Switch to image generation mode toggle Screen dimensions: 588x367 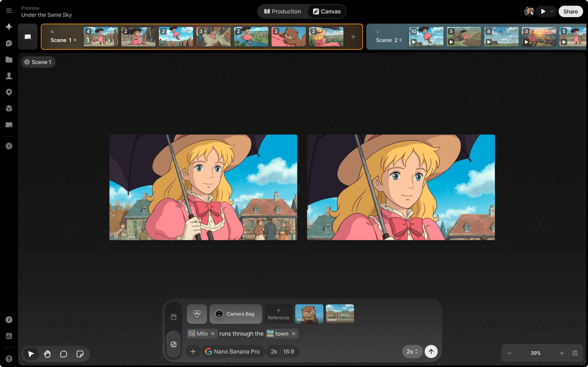point(174,344)
